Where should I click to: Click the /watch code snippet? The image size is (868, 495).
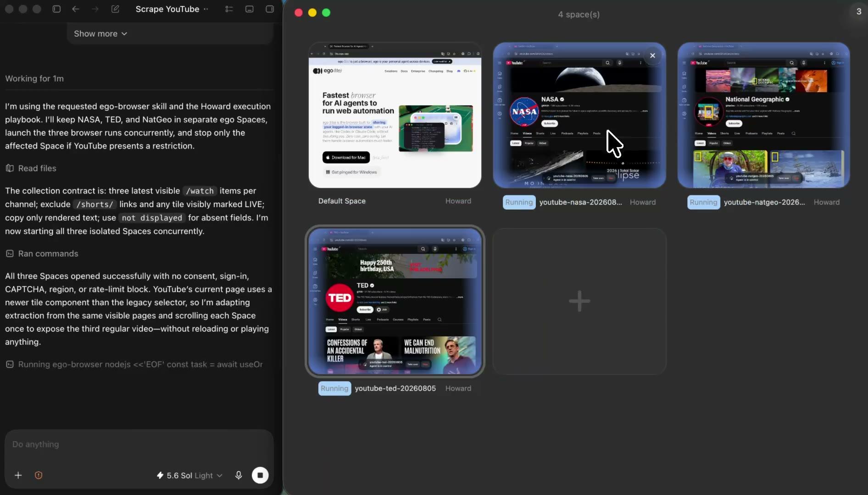[x=200, y=191]
